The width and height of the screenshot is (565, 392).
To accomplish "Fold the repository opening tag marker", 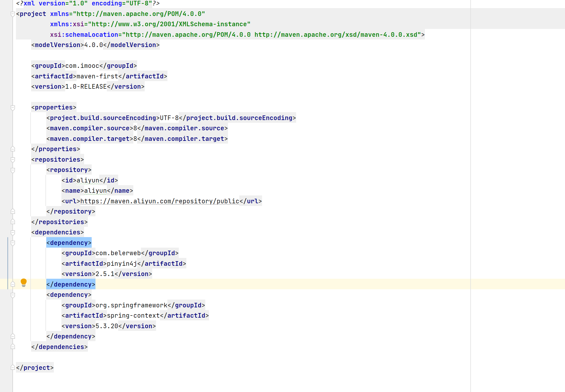I will click(x=12, y=170).
